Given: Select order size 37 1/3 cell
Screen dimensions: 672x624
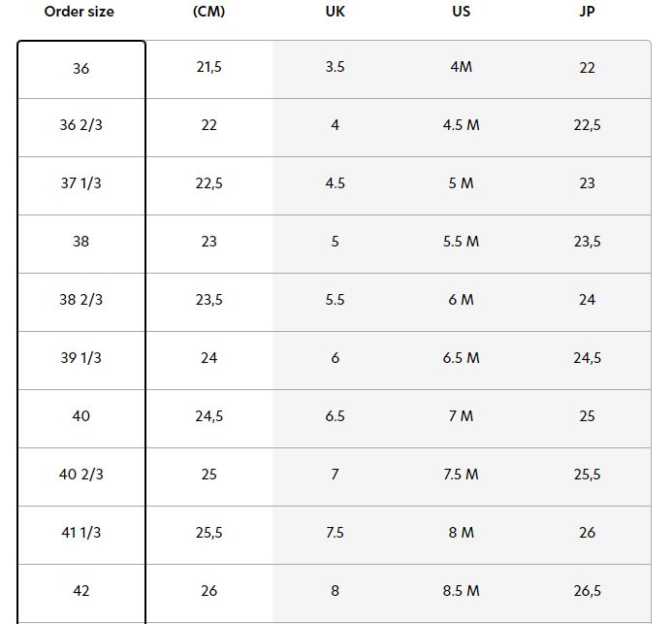Looking at the screenshot, I should pos(81,183).
